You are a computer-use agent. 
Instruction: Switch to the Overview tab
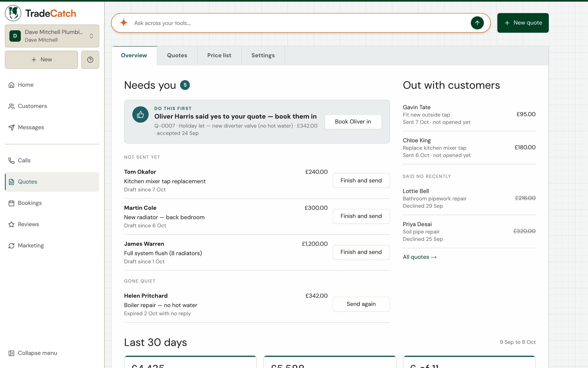point(134,55)
